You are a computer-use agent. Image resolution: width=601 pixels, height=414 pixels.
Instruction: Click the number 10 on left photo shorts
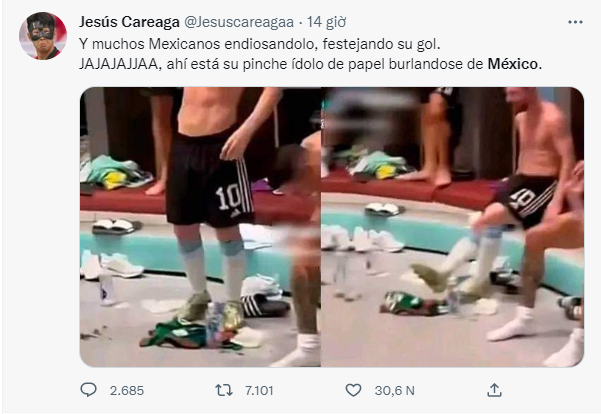pos(228,198)
